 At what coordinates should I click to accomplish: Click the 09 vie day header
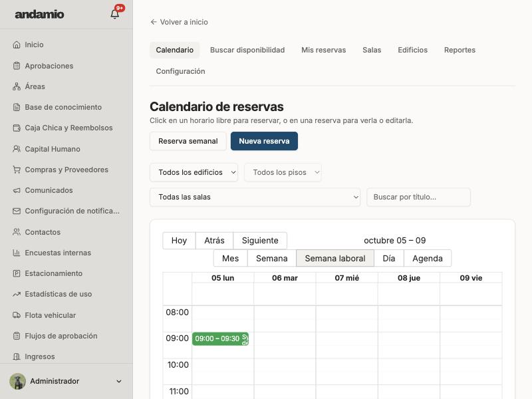click(471, 278)
